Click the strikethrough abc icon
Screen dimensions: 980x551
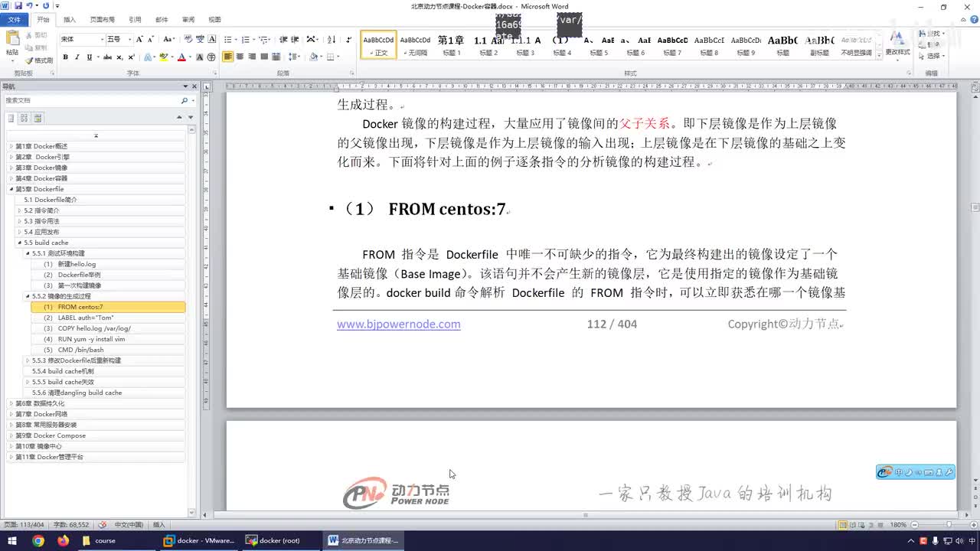coord(107,57)
